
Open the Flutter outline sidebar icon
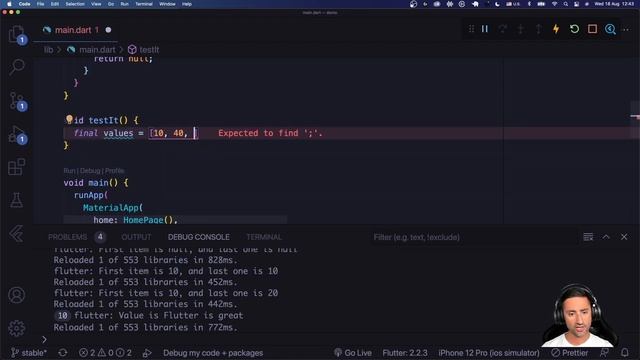tap(16, 234)
